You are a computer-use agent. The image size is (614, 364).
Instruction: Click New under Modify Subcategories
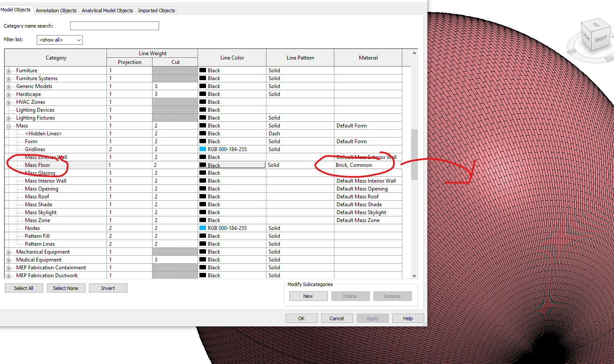click(x=308, y=296)
